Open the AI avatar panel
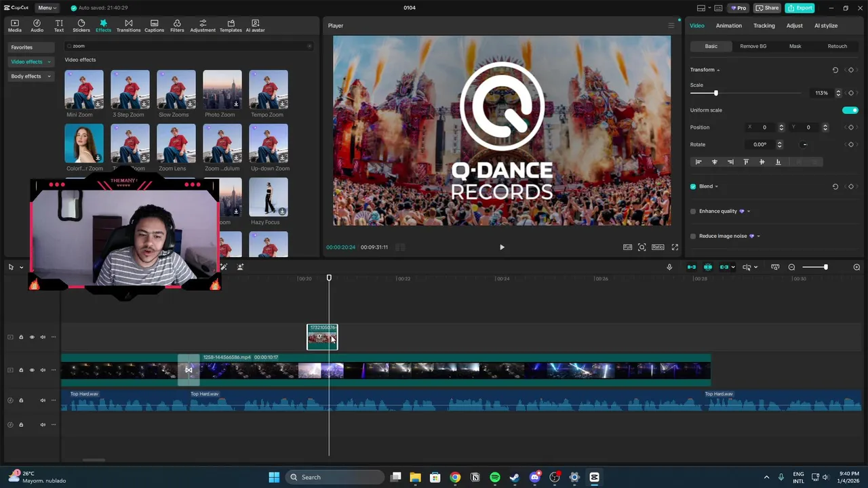Image resolution: width=868 pixels, height=488 pixels. point(255,26)
